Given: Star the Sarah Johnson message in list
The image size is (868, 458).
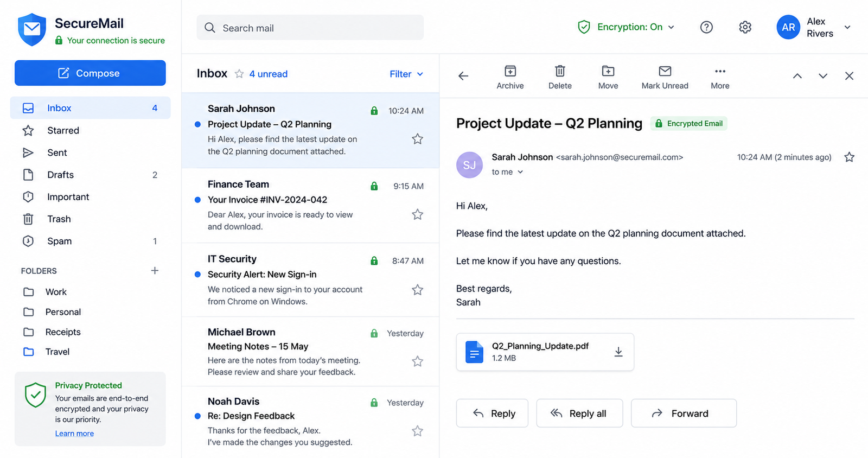Looking at the screenshot, I should point(417,139).
